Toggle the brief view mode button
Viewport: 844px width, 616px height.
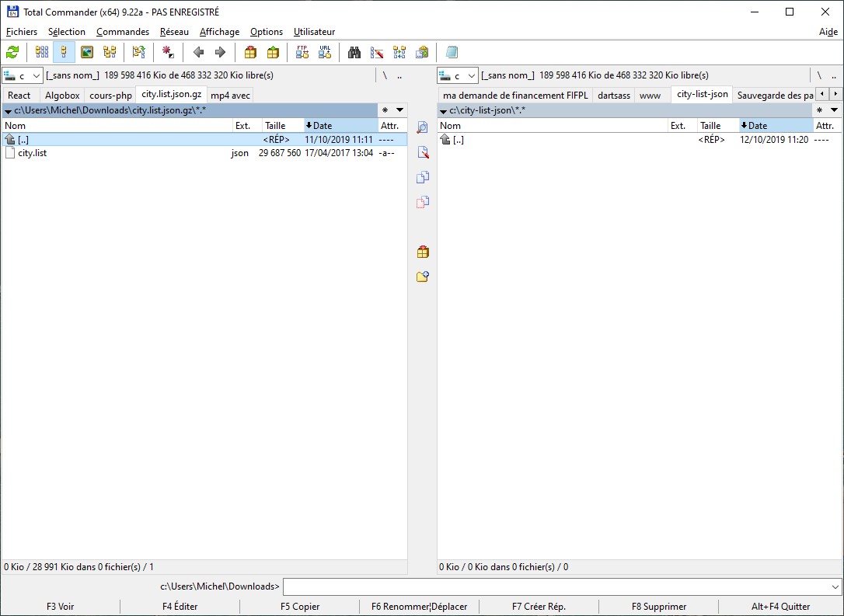coord(42,52)
